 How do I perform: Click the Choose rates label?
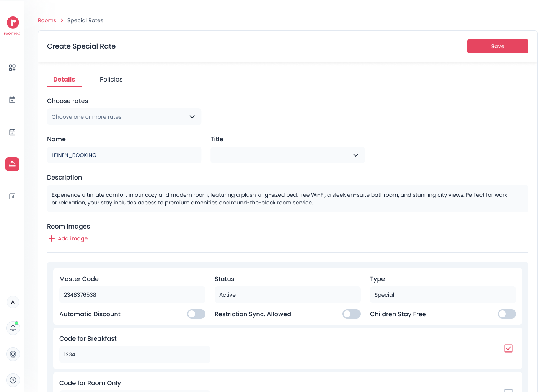tap(67, 101)
